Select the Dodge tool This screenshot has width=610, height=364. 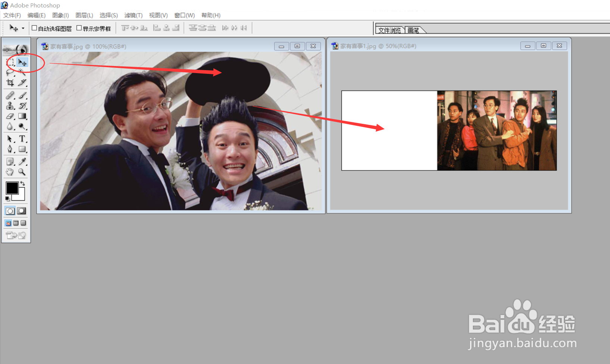(22, 126)
